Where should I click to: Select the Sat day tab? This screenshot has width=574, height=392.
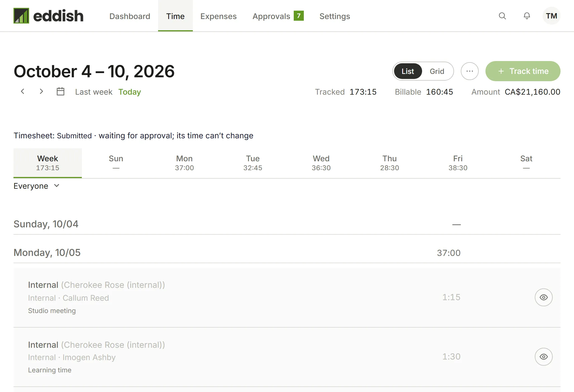[526, 163]
